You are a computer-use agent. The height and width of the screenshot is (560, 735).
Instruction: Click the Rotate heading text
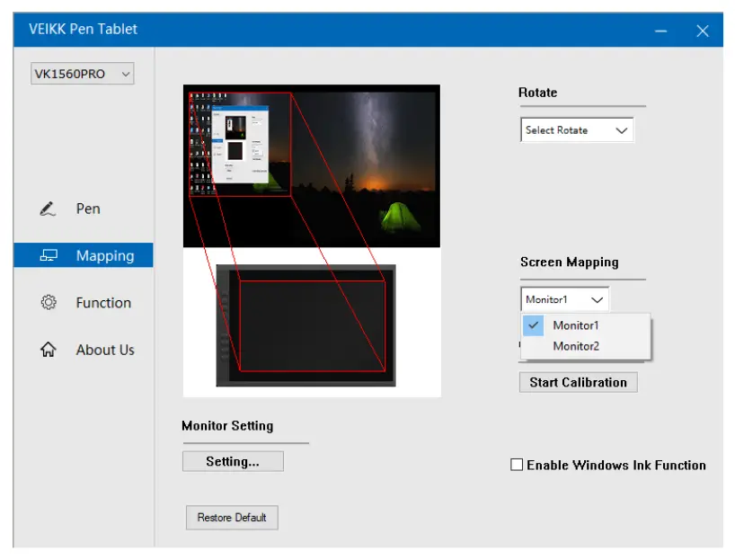[537, 93]
